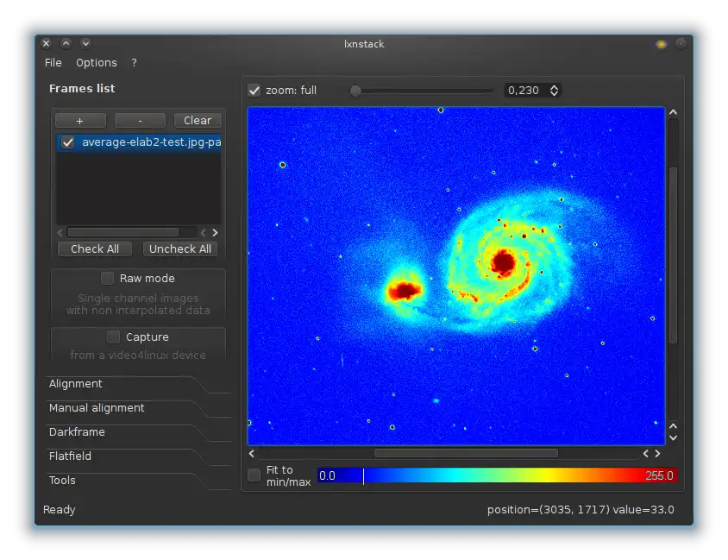Click frames list scroll left arrow

(x=60, y=232)
